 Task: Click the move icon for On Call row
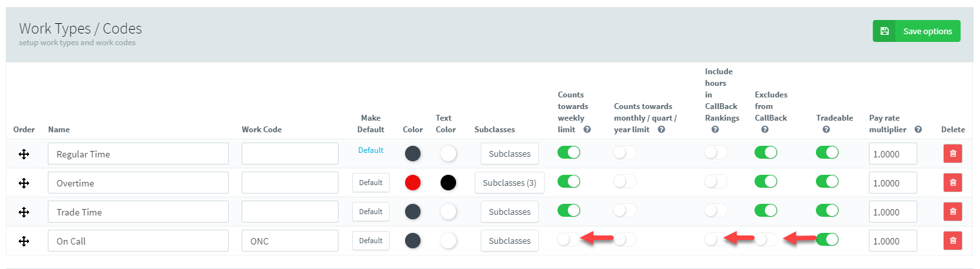(24, 241)
